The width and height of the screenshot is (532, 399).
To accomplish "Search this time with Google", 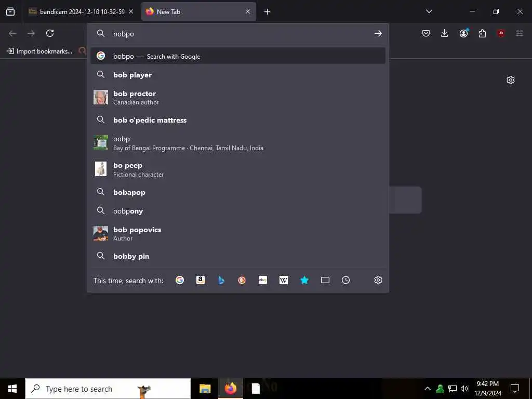I will click(x=180, y=280).
